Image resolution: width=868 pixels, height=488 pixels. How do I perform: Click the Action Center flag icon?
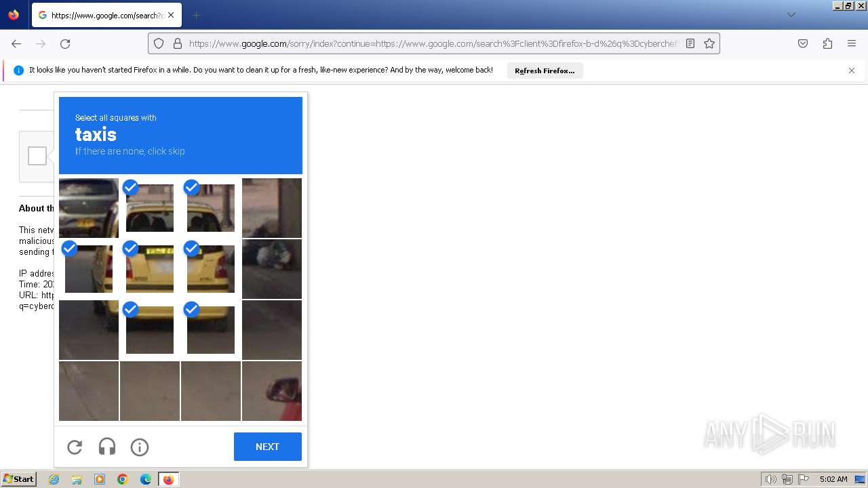804,479
